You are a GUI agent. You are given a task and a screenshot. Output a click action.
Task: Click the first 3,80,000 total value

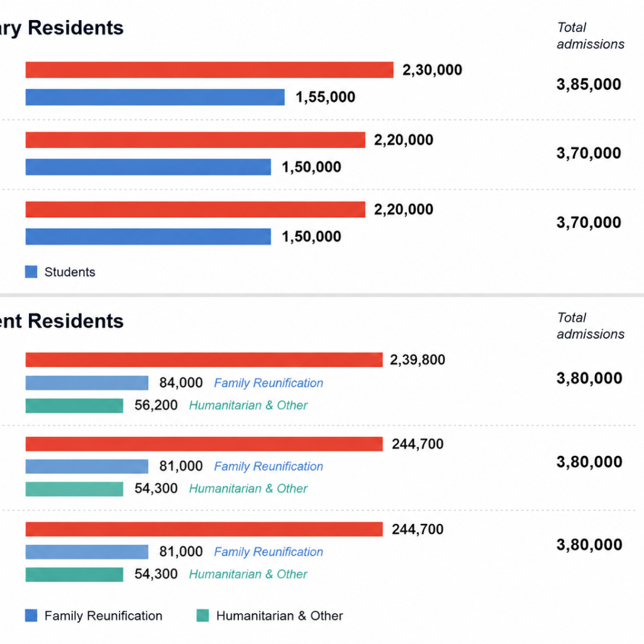[x=589, y=378]
